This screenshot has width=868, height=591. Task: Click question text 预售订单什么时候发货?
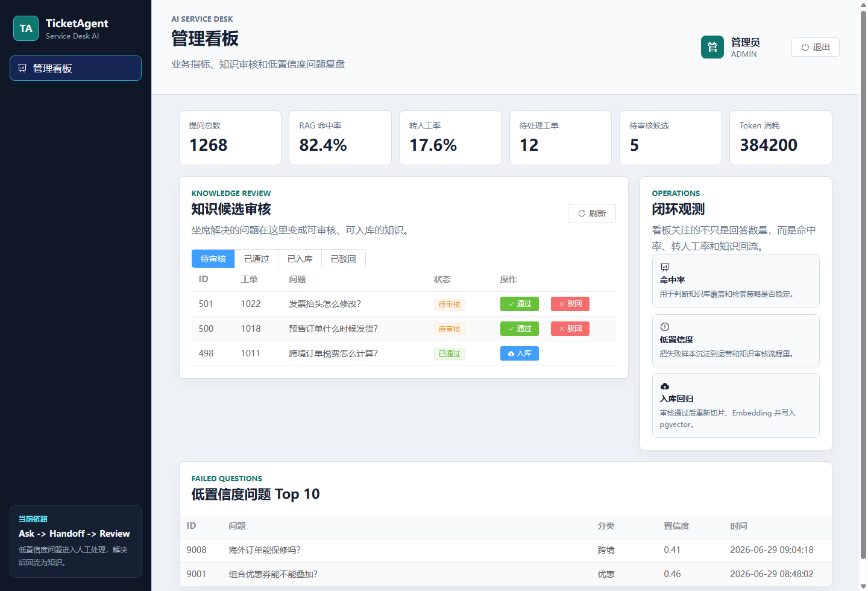[333, 329]
